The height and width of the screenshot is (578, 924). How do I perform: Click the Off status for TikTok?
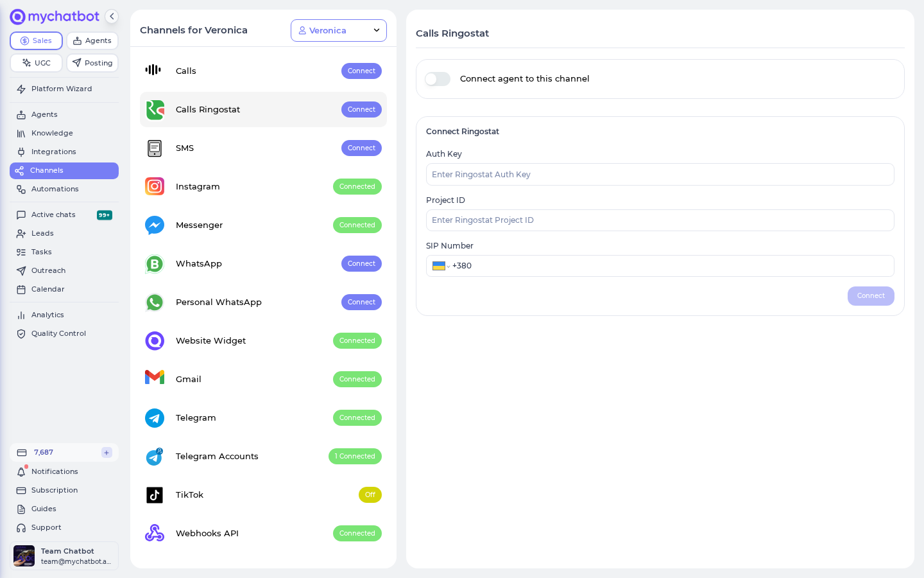tap(370, 495)
